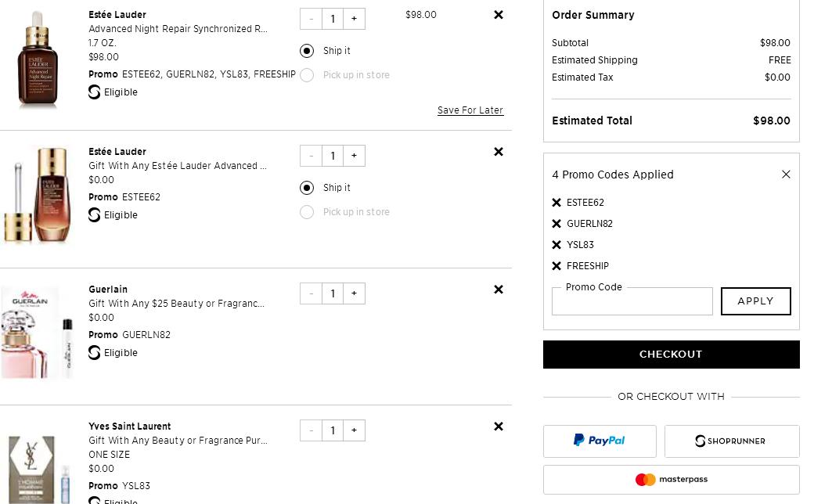Proceed to Checkout
Image resolution: width=814 pixels, height=504 pixels.
pyautogui.click(x=672, y=355)
